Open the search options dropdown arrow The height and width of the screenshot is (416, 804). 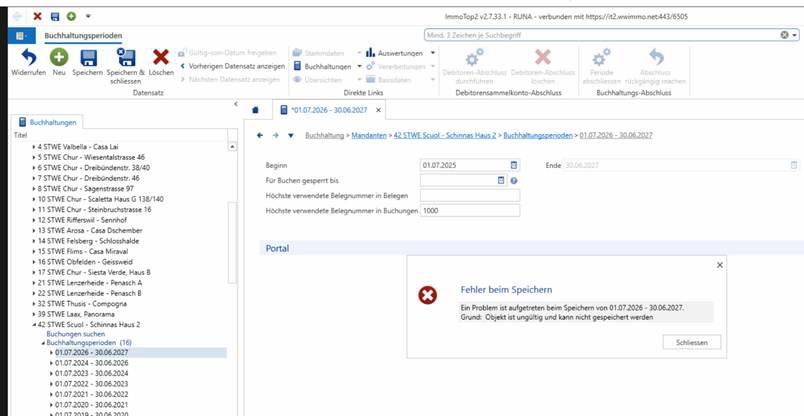(795, 35)
